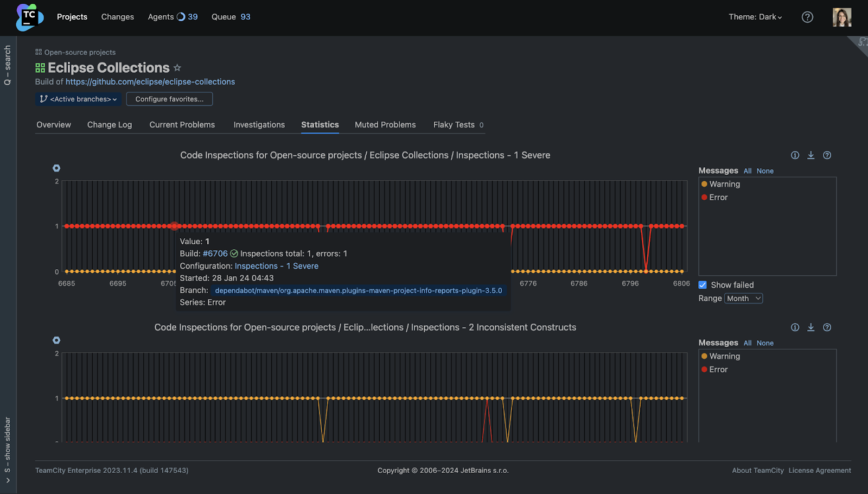Go to Projects in the top navigation
This screenshot has width=868, height=494.
[x=72, y=17]
